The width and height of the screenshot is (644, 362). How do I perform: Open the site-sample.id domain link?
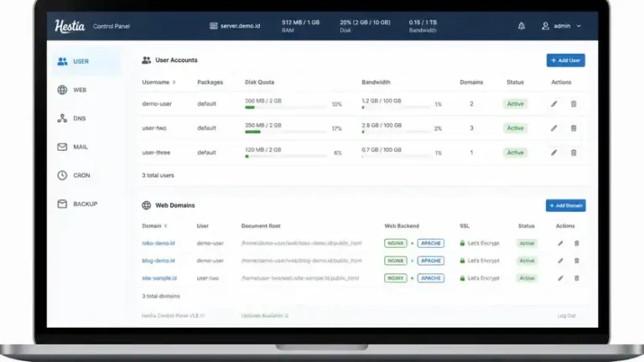[x=159, y=278]
